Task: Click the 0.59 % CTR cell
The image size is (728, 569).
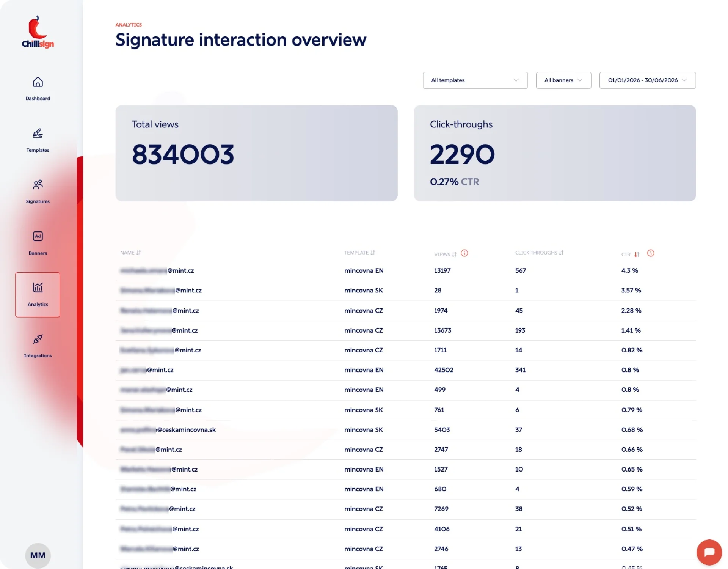Action: (x=632, y=489)
